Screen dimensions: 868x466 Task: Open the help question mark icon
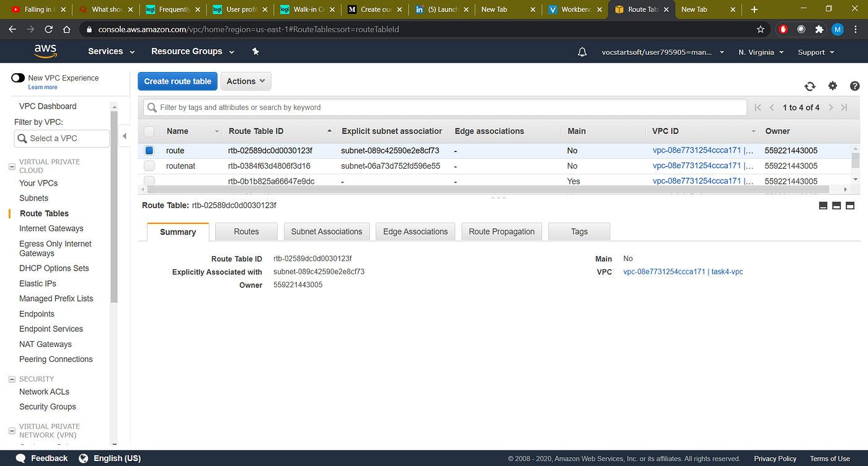[854, 86]
